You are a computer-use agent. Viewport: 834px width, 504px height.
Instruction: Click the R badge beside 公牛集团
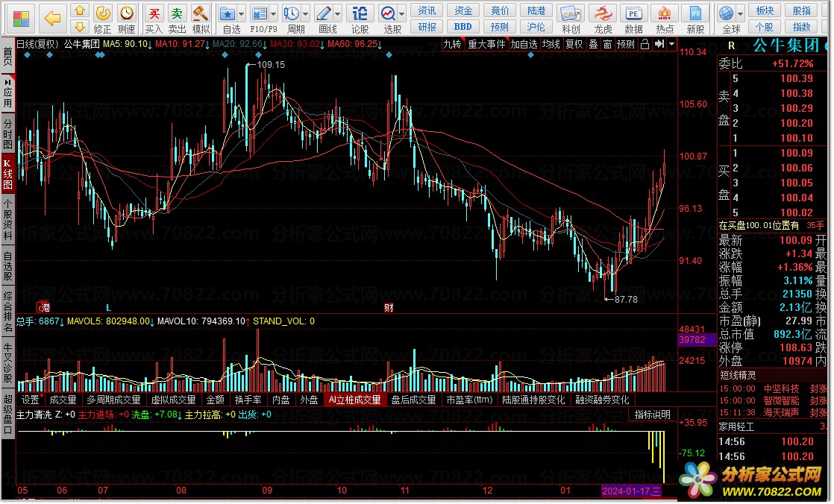click(x=731, y=45)
